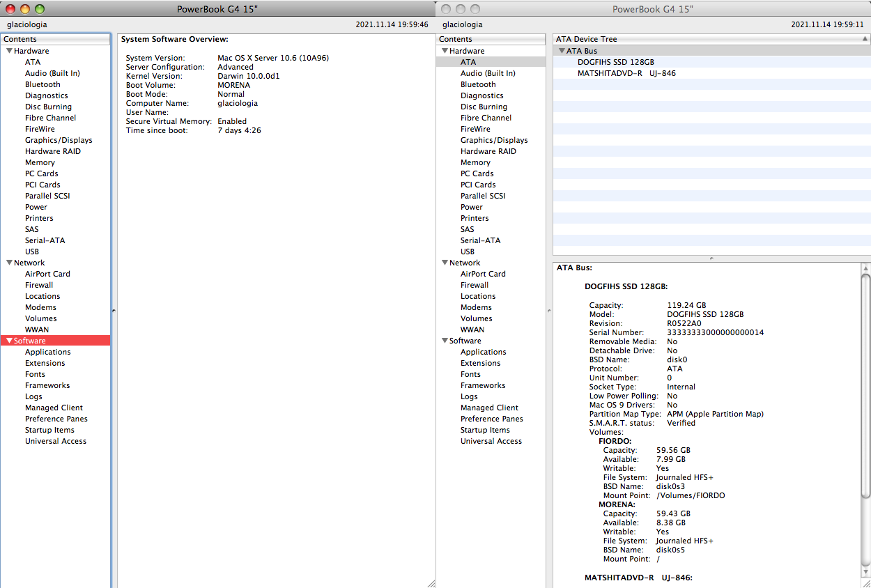Click right window sidebar splitter handle
This screenshot has height=588, width=871.
point(549,310)
